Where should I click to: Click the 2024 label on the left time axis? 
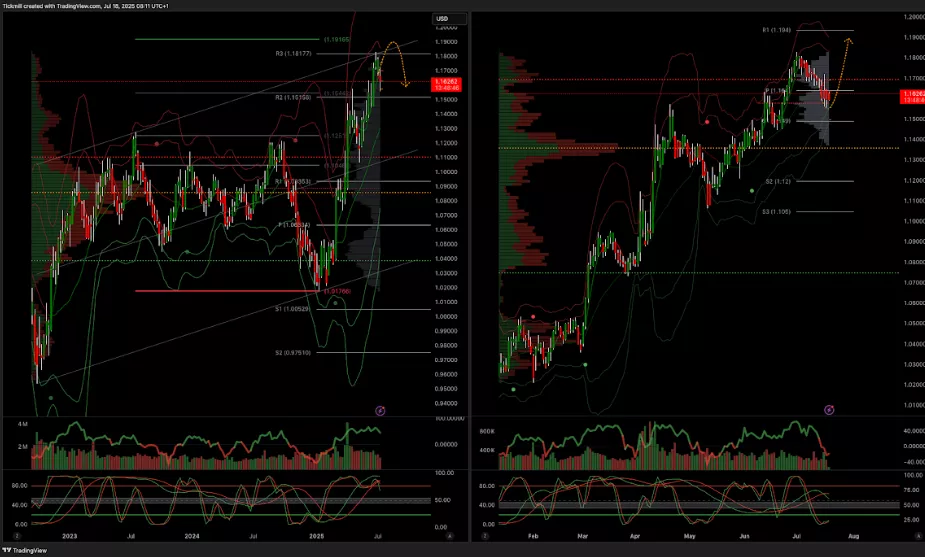coord(189,536)
